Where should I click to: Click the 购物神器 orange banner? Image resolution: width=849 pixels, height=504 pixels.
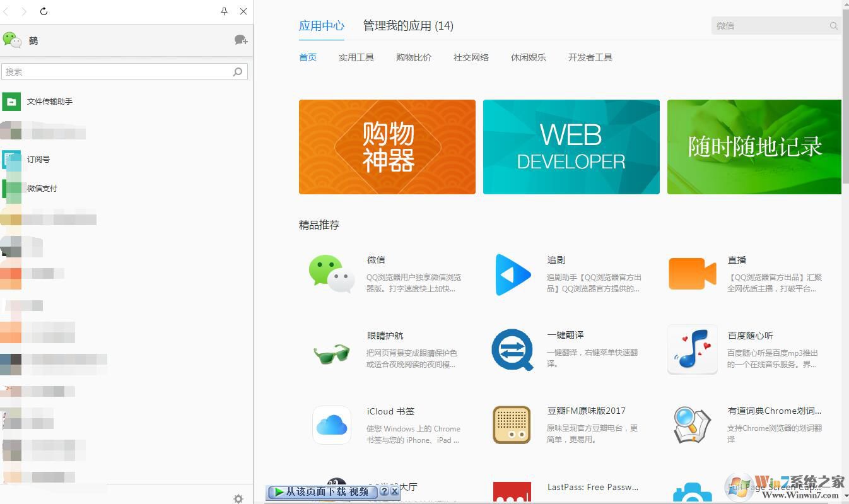[x=387, y=146]
